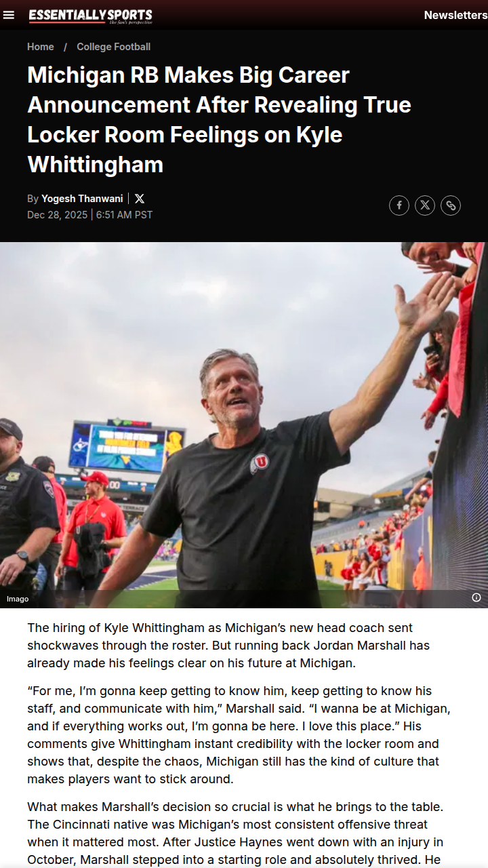Screen dimensions: 488x868
Task: Open the hamburger menu icon
Action: [x=9, y=15]
